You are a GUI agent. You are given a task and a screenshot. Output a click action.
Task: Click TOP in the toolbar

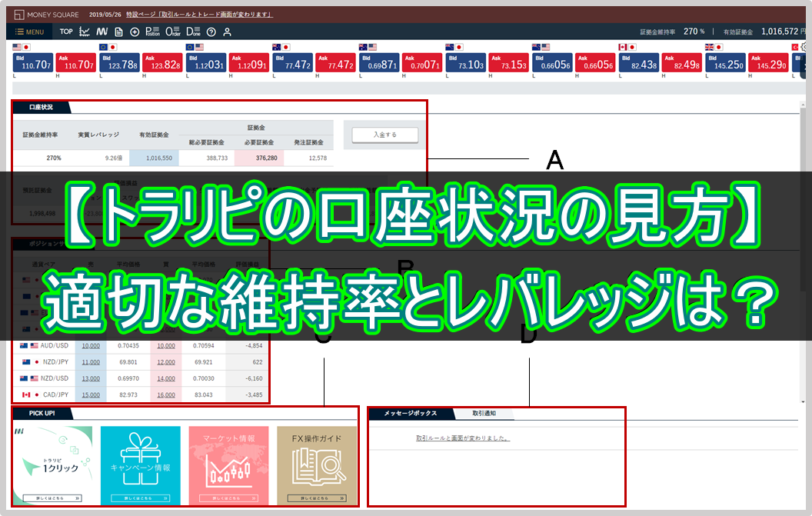click(x=66, y=32)
